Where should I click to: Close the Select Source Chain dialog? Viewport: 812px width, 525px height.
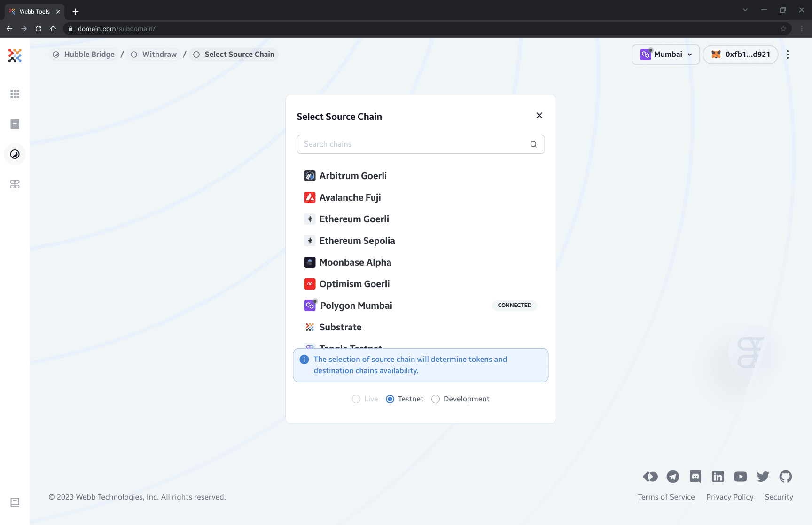pos(539,116)
